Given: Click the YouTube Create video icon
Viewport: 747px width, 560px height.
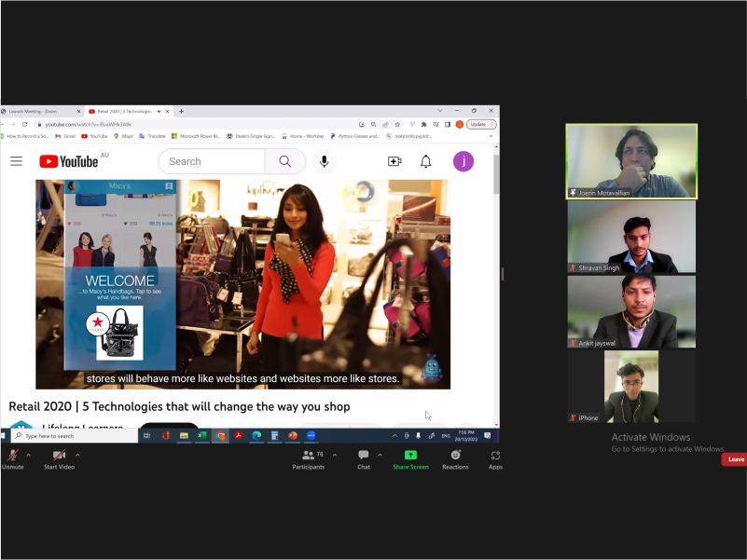Looking at the screenshot, I should (x=394, y=161).
